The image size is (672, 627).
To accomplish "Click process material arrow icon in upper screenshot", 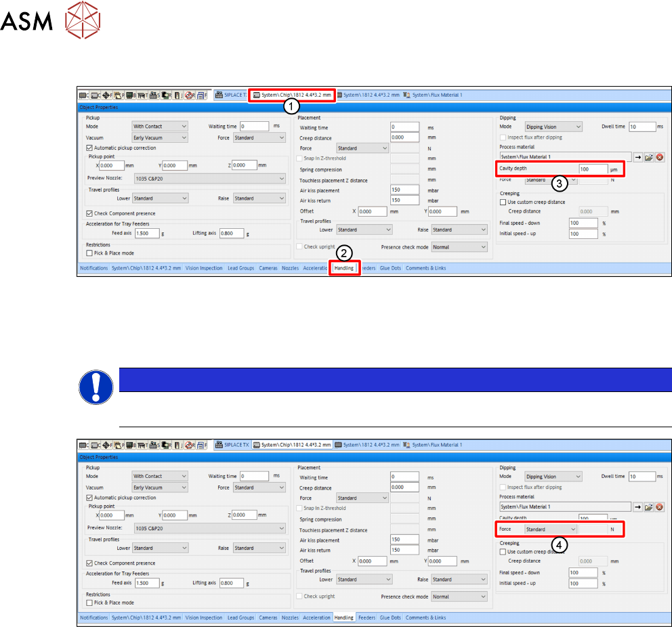I will click(638, 157).
